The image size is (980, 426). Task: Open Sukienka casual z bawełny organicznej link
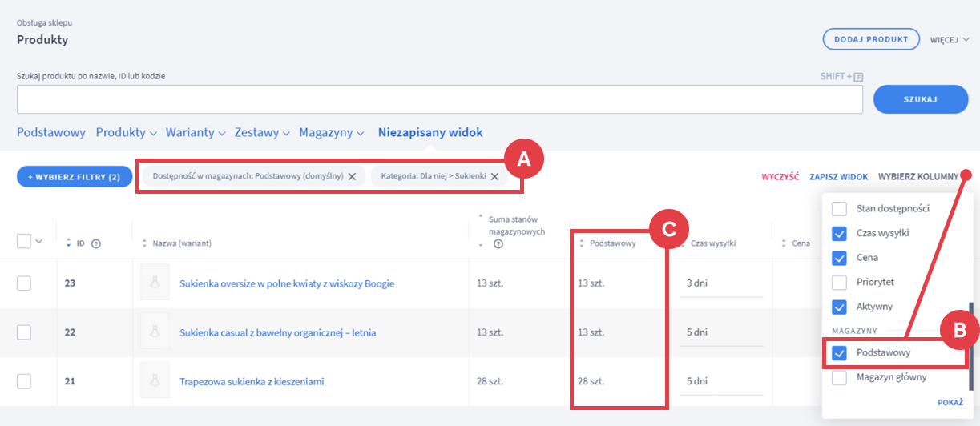(277, 332)
